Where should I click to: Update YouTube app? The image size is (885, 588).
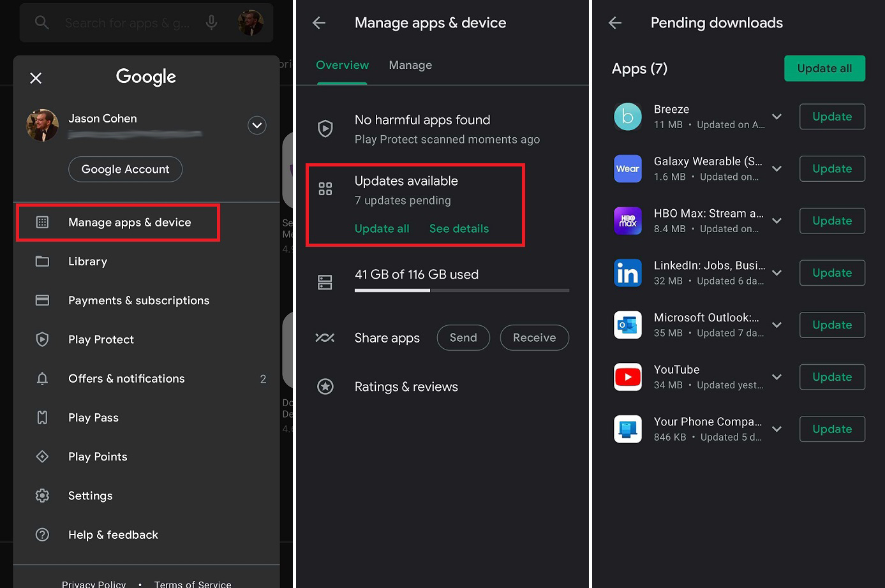832,377
